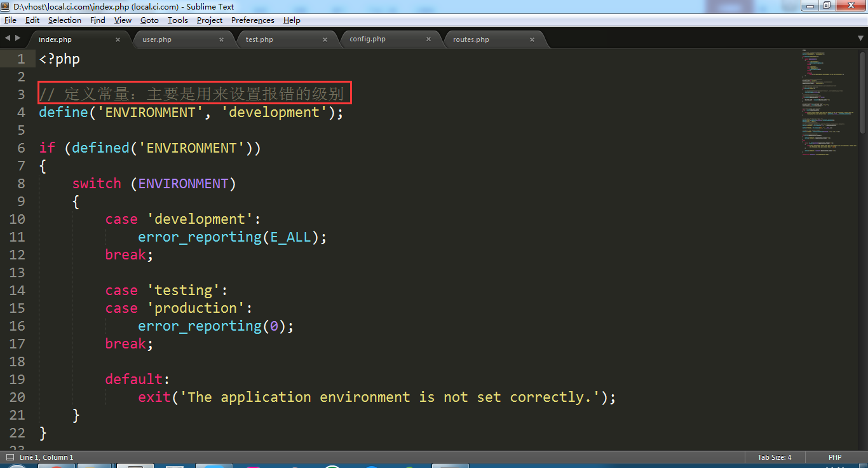Open the File menu
The height and width of the screenshot is (468, 868).
tap(10, 20)
